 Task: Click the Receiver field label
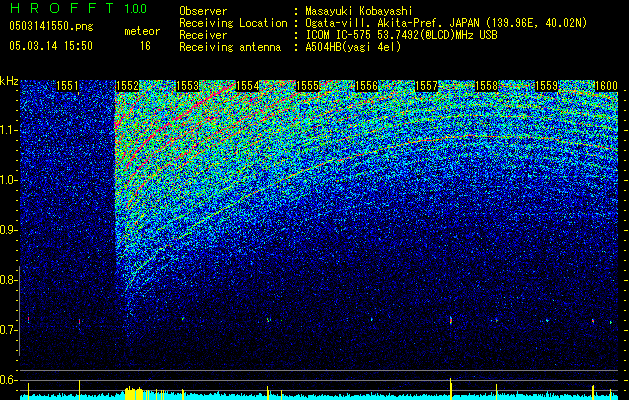point(203,35)
